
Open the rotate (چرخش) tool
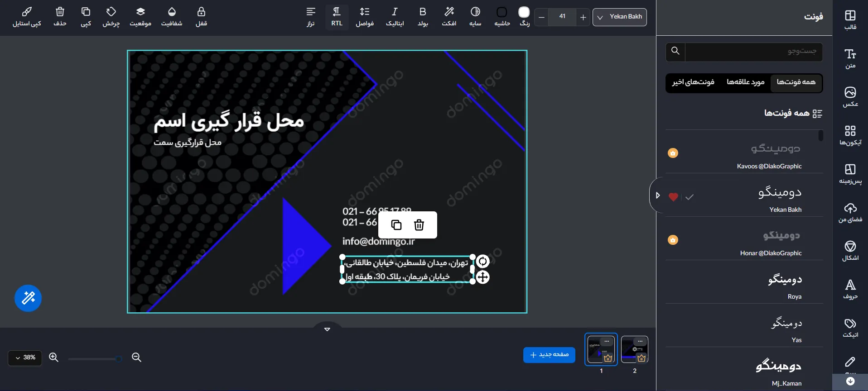pyautogui.click(x=111, y=17)
